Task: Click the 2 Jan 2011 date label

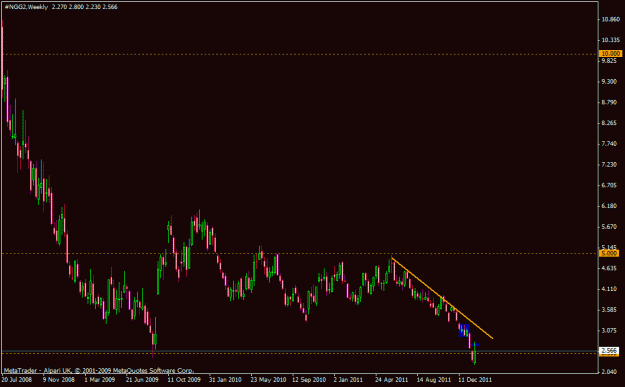Action: [348, 379]
